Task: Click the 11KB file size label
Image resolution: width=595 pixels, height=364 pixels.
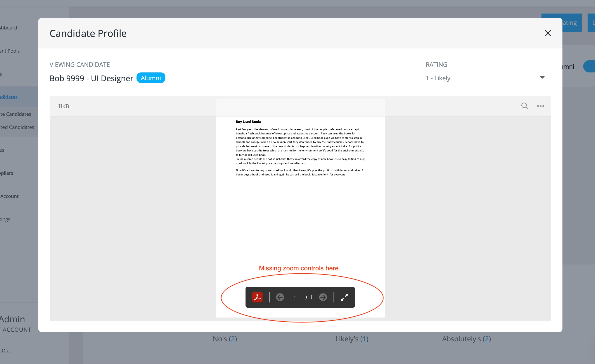Action: [x=64, y=106]
